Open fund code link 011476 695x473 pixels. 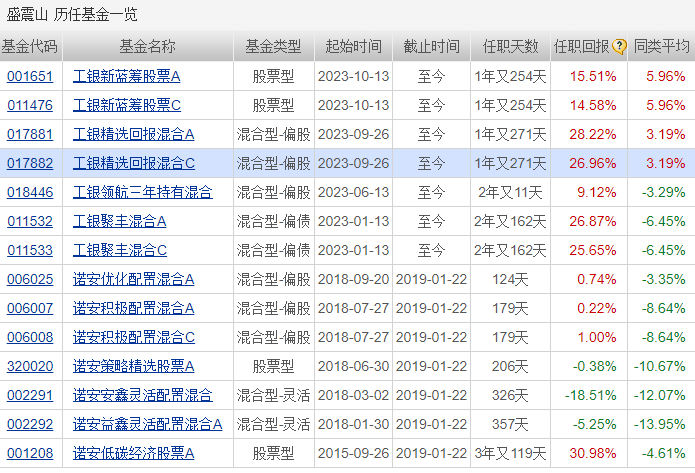pos(30,105)
